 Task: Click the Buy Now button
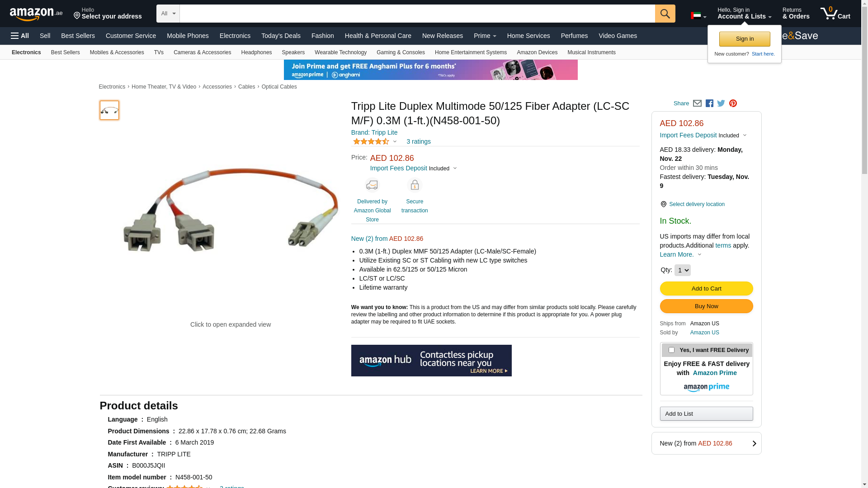click(706, 306)
